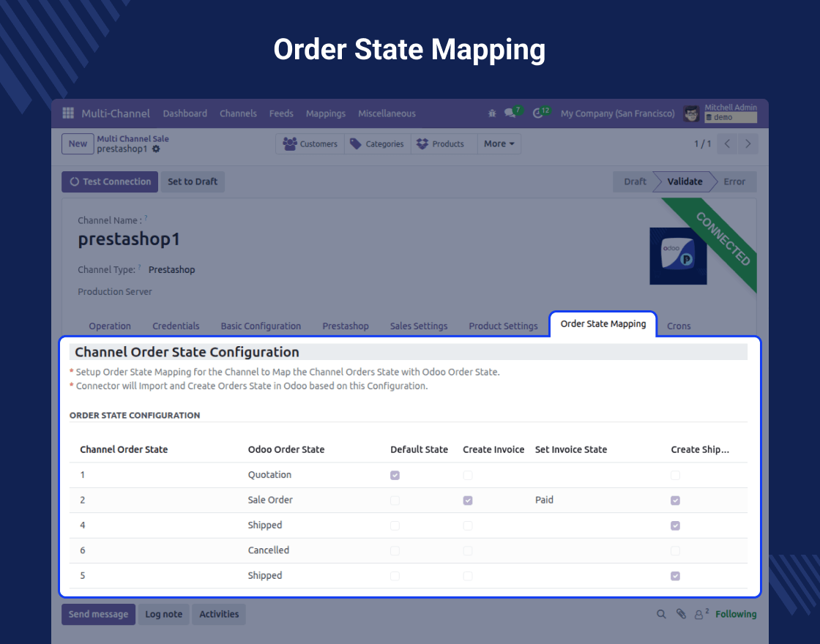Image resolution: width=820 pixels, height=644 pixels.
Task: Open the Feeds menu
Action: [x=281, y=113]
